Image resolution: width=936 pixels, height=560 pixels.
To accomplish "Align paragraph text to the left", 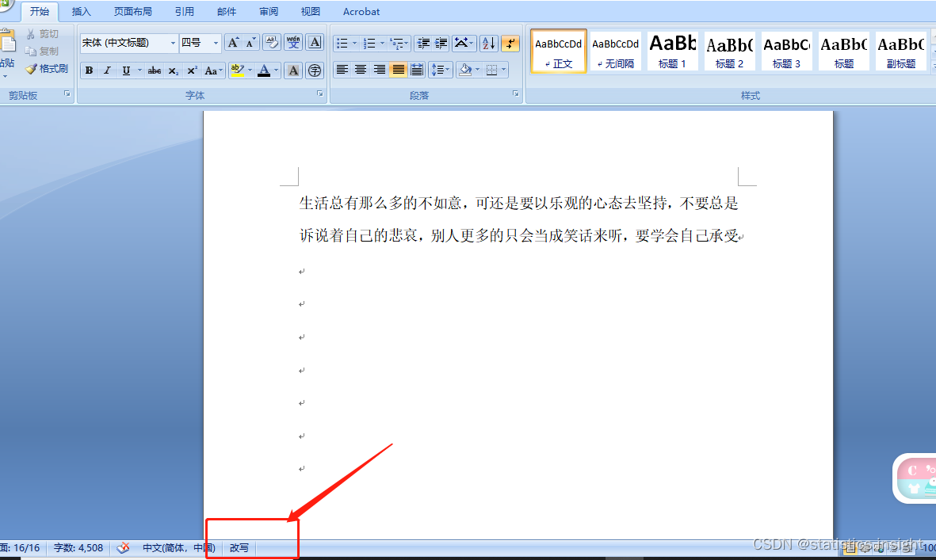I will pos(342,70).
